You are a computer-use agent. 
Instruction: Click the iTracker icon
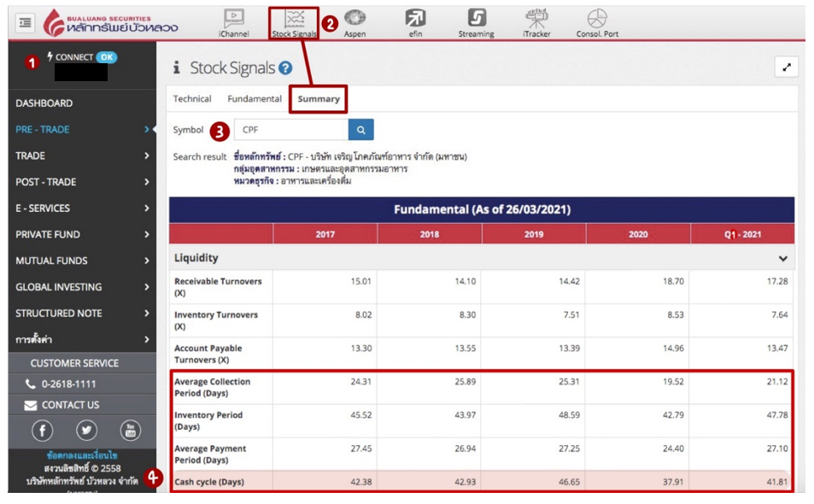click(x=536, y=22)
